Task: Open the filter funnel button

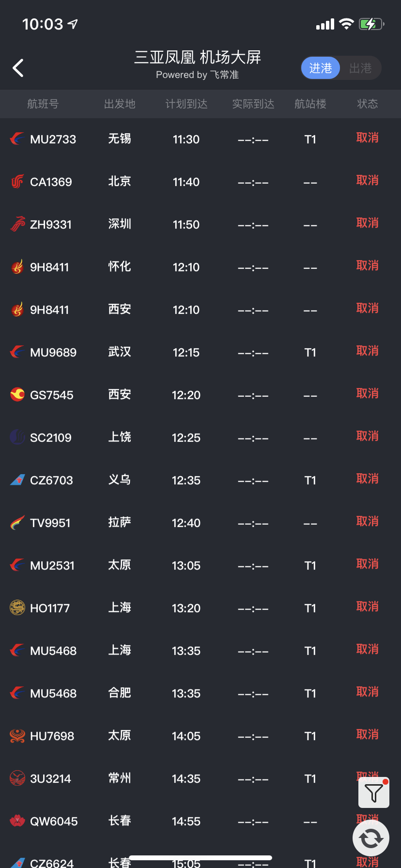Action: (x=373, y=793)
